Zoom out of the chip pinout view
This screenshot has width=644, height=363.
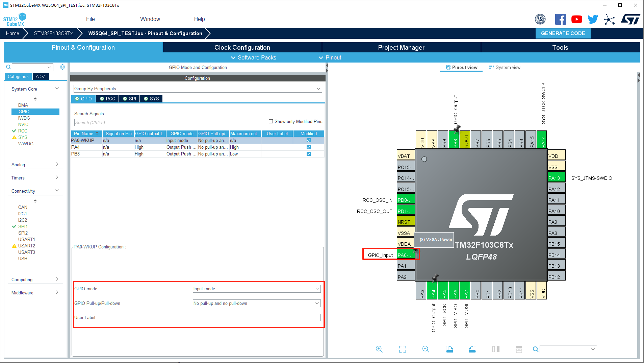point(426,349)
